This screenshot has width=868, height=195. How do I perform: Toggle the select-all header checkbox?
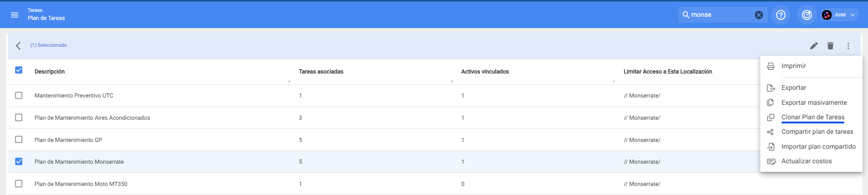pyautogui.click(x=19, y=70)
